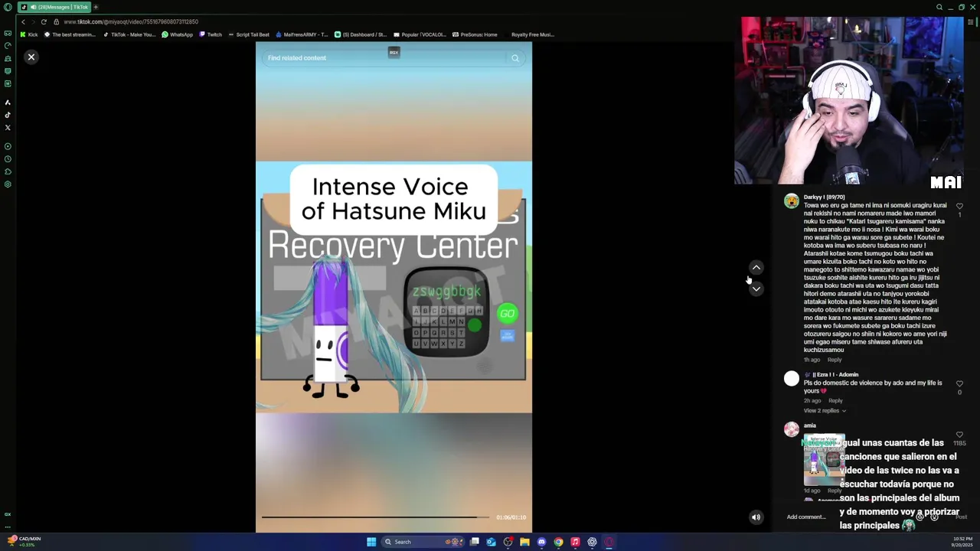980x551 pixels.
Task: Open a new browser tab
Action: pos(96,7)
